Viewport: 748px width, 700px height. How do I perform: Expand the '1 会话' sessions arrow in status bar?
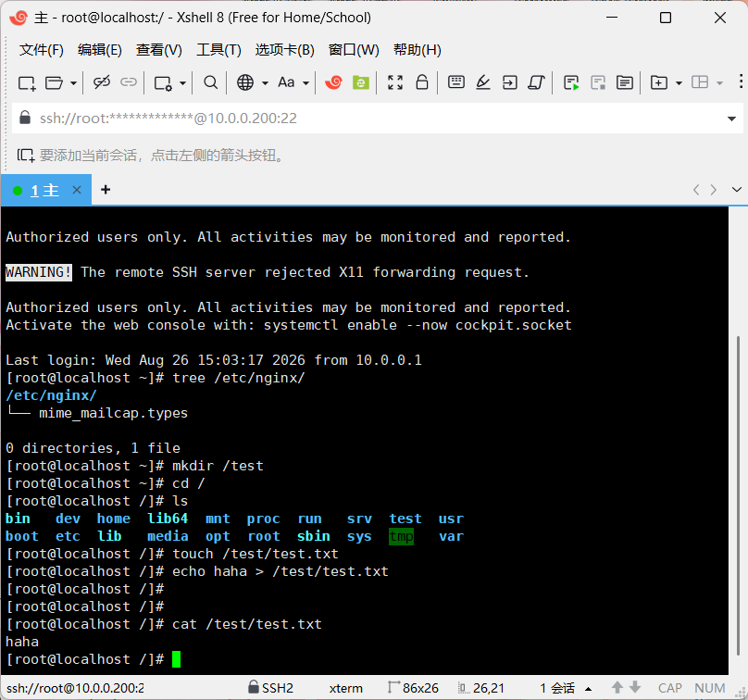tap(588, 689)
